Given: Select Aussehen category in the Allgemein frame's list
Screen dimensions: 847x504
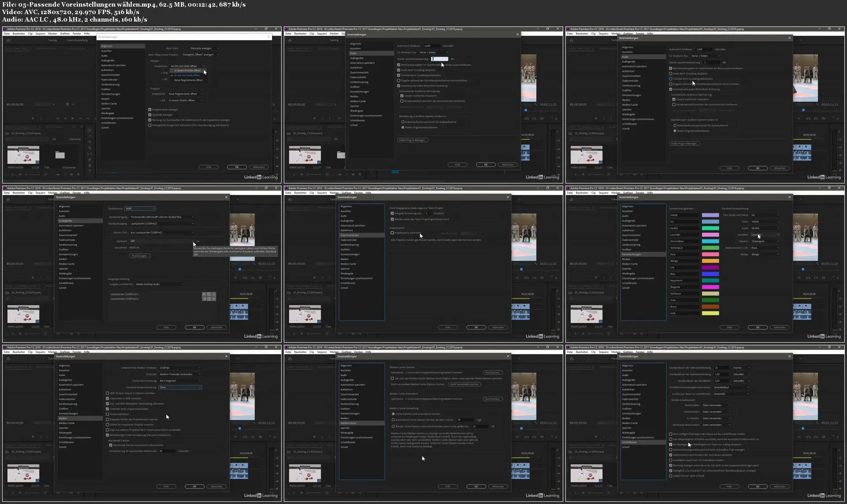Looking at the screenshot, I should (x=106, y=51).
